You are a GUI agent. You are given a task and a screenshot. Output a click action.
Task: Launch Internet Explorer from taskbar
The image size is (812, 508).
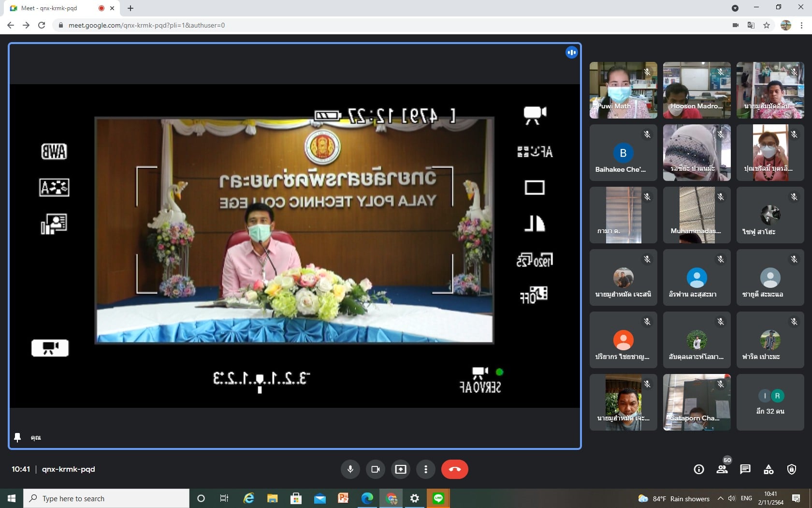(x=248, y=498)
